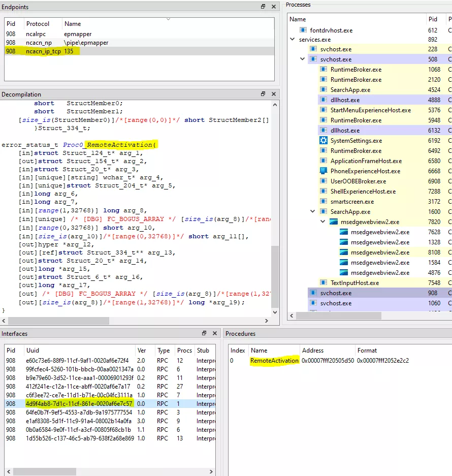
Task: Click the svchost.exe icon for PID 908
Action: point(313,293)
